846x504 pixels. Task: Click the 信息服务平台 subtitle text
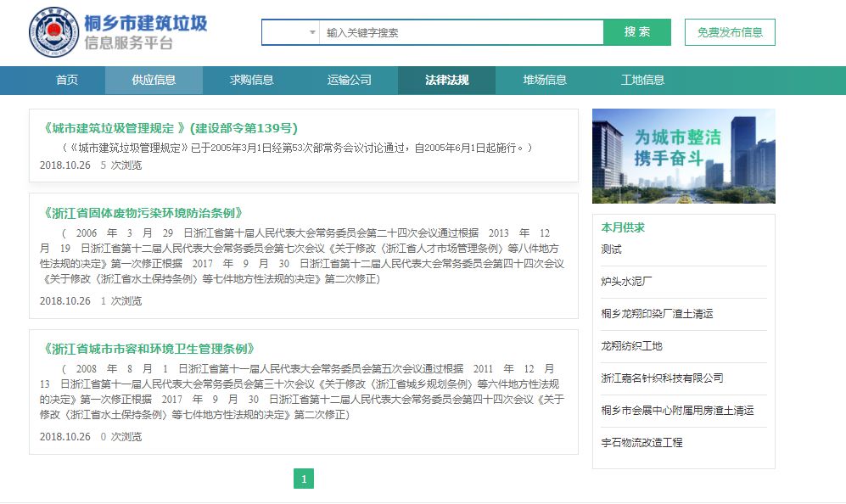pos(129,43)
